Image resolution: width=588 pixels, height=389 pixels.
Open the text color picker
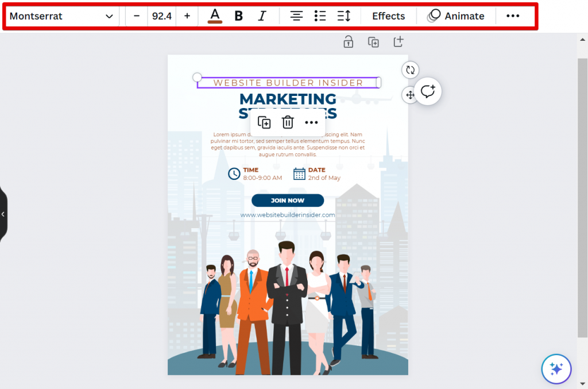pyautogui.click(x=215, y=16)
